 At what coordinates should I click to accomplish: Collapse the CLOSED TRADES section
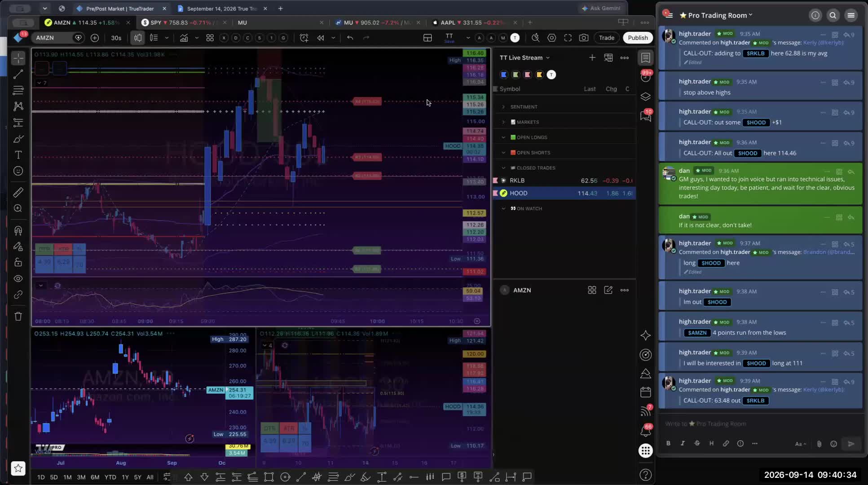[503, 168]
